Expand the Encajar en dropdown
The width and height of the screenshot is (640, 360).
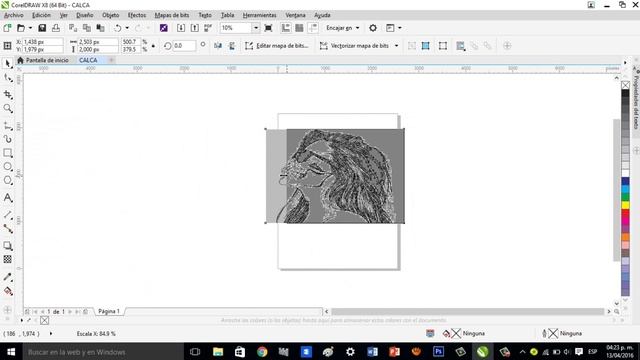[358, 28]
